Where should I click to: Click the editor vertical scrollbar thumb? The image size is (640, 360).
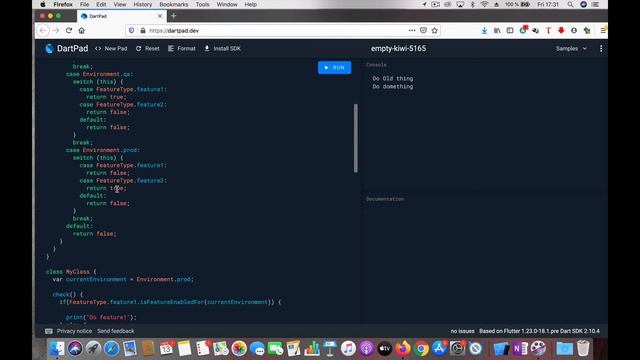pyautogui.click(x=356, y=138)
